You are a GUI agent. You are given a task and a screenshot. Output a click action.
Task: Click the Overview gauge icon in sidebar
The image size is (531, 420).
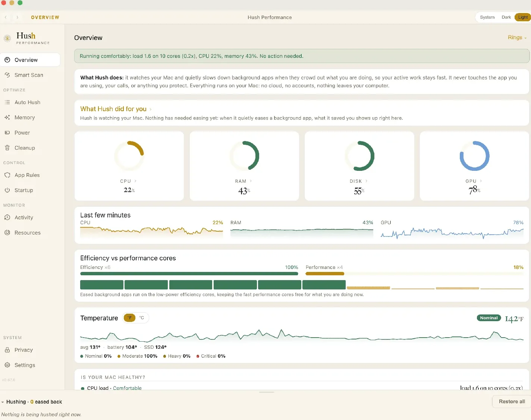pos(7,60)
